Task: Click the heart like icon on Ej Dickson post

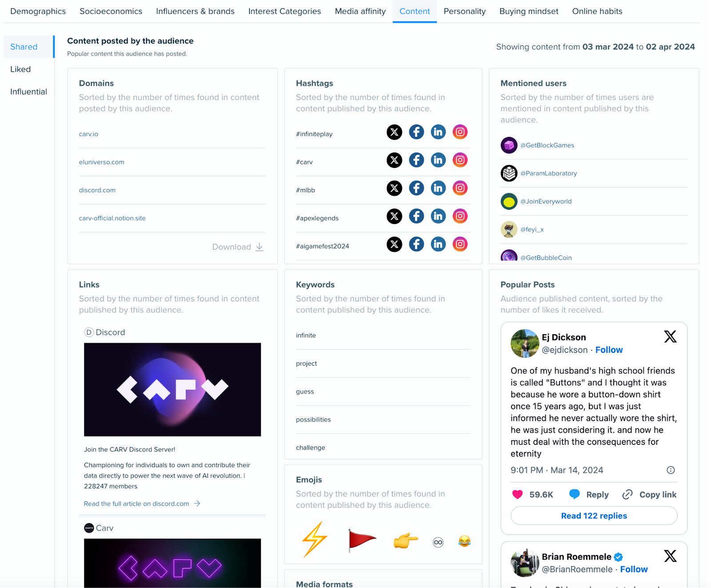Action: tap(517, 494)
